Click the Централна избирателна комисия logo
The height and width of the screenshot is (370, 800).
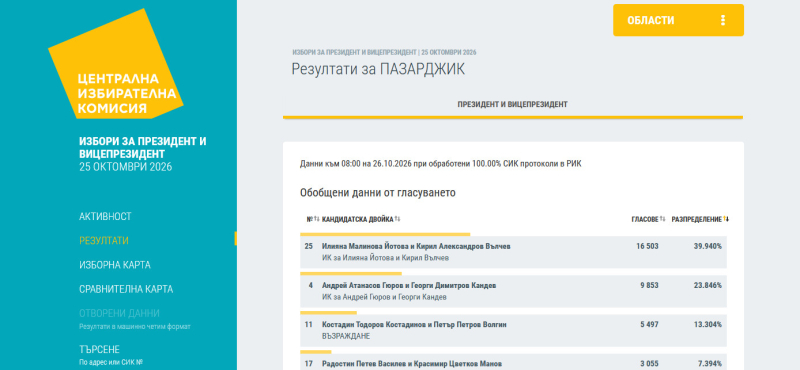pyautogui.click(x=116, y=64)
